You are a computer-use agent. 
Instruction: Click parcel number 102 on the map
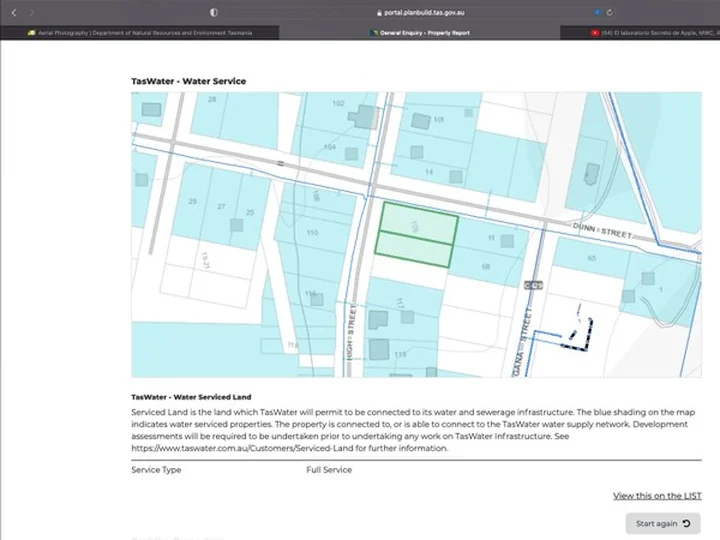click(x=338, y=103)
